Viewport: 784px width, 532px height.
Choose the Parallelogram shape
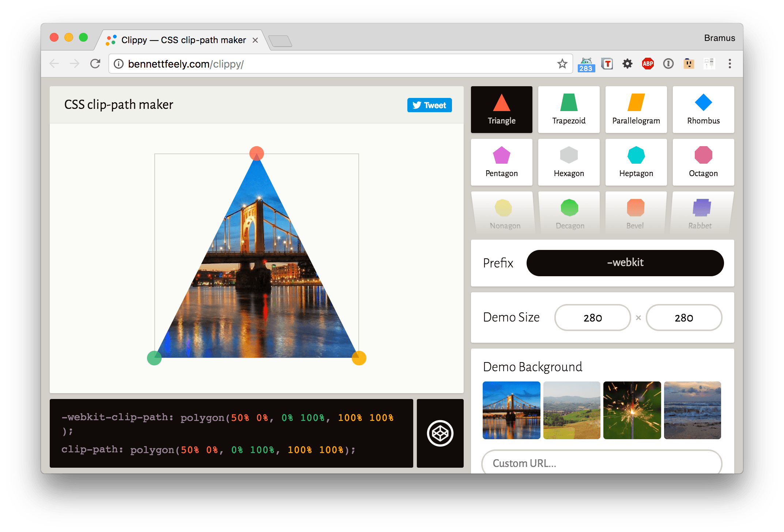636,110
